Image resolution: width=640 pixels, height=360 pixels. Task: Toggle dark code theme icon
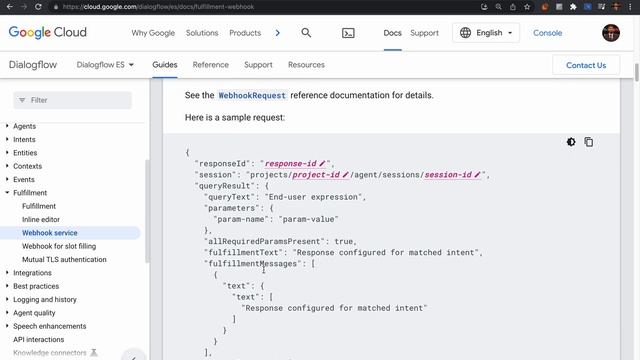click(x=571, y=142)
